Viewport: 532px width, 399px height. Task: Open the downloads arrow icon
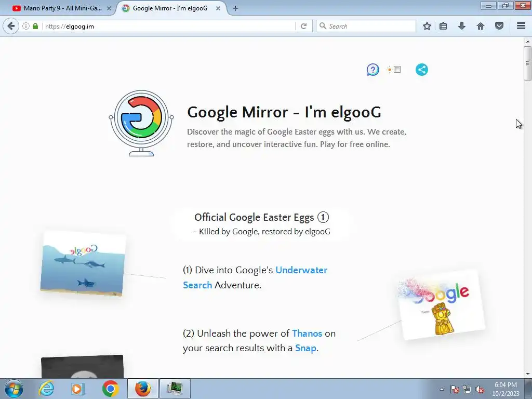point(462,26)
